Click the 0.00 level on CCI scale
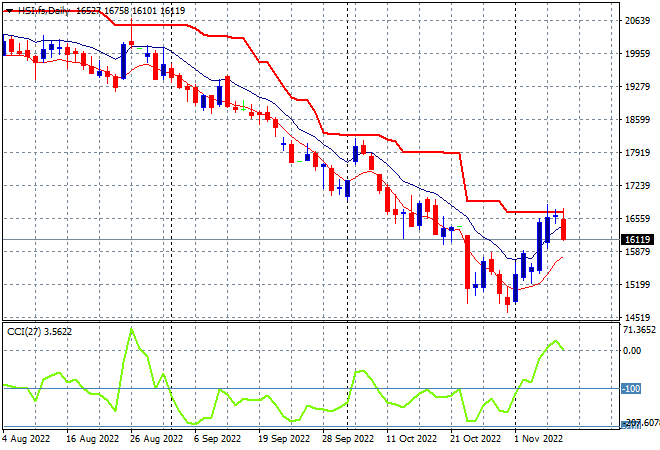The height and width of the screenshot is (450, 660). [632, 351]
